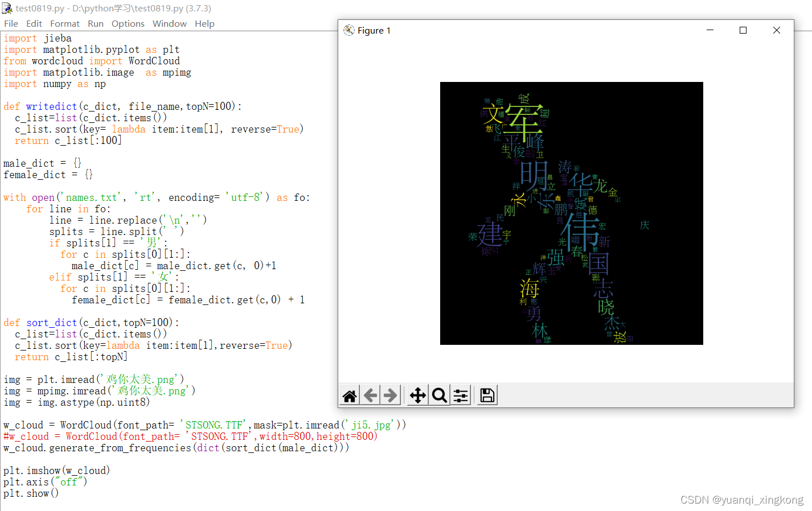Click 'splits = line.split' line

tap(117, 232)
